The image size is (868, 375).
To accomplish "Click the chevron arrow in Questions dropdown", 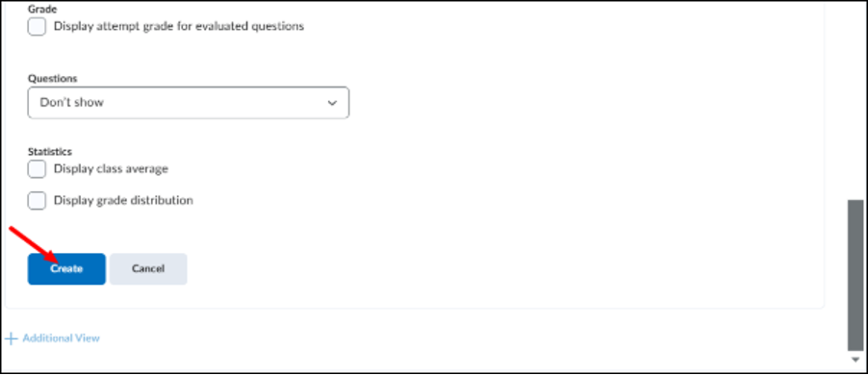I will pyautogui.click(x=332, y=103).
